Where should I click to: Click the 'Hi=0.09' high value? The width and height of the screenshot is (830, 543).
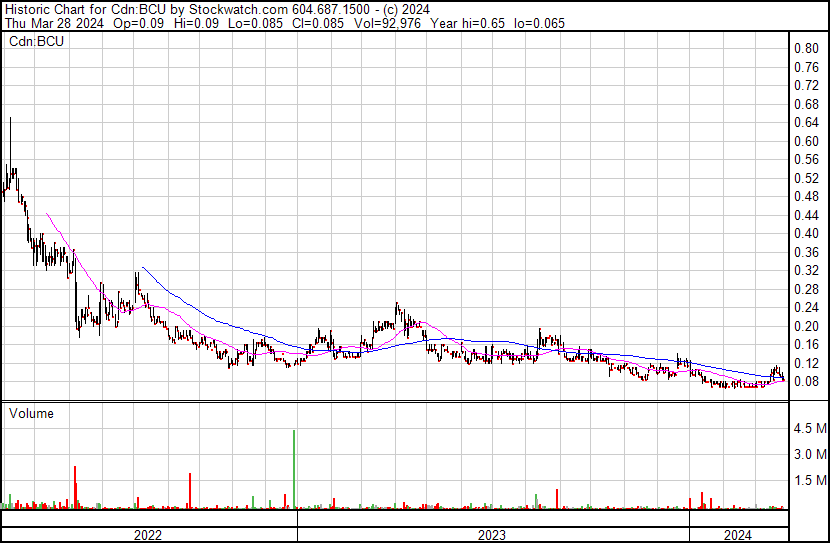point(195,23)
